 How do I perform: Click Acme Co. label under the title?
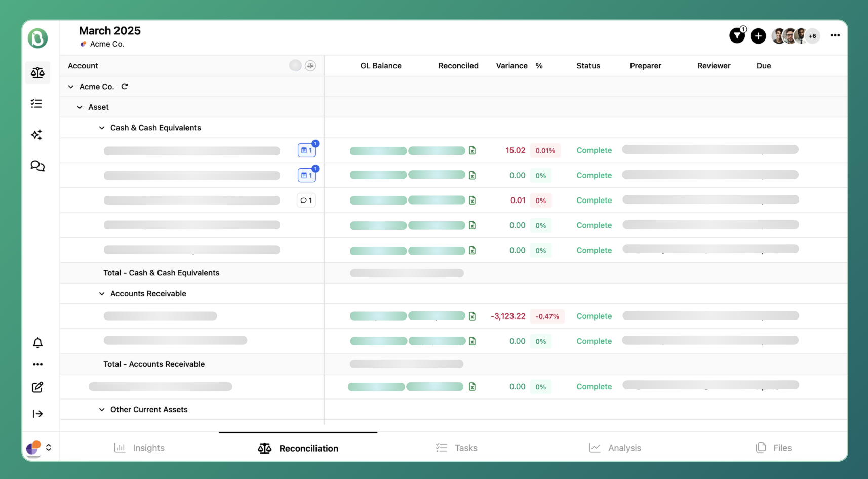(x=107, y=44)
